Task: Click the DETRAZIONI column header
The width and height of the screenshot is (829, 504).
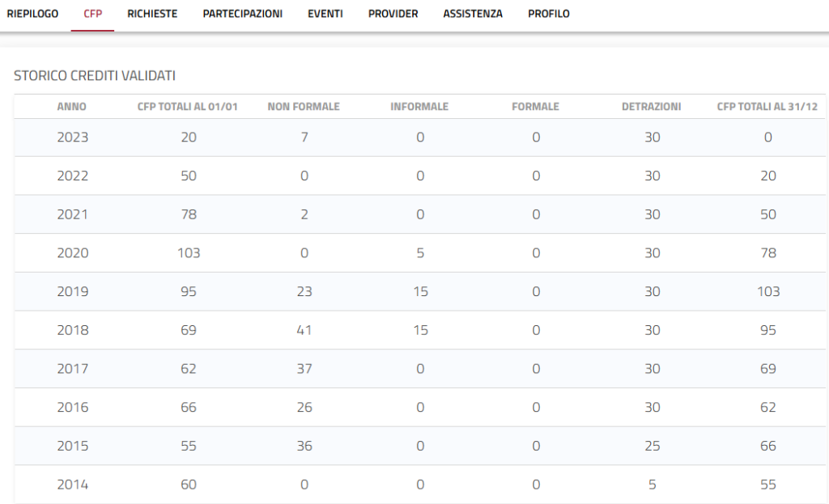Action: [x=652, y=107]
